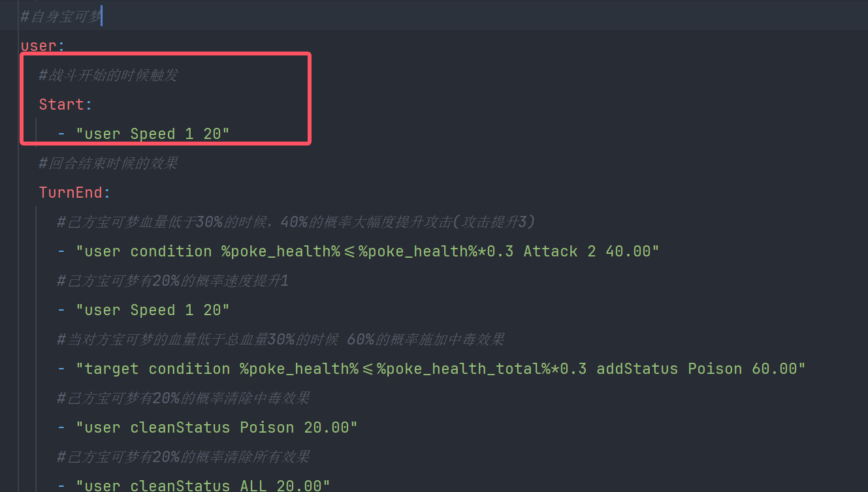Image resolution: width=868 pixels, height=492 pixels.
Task: Click the comment about 40% chance raising attack
Action: click(x=297, y=222)
